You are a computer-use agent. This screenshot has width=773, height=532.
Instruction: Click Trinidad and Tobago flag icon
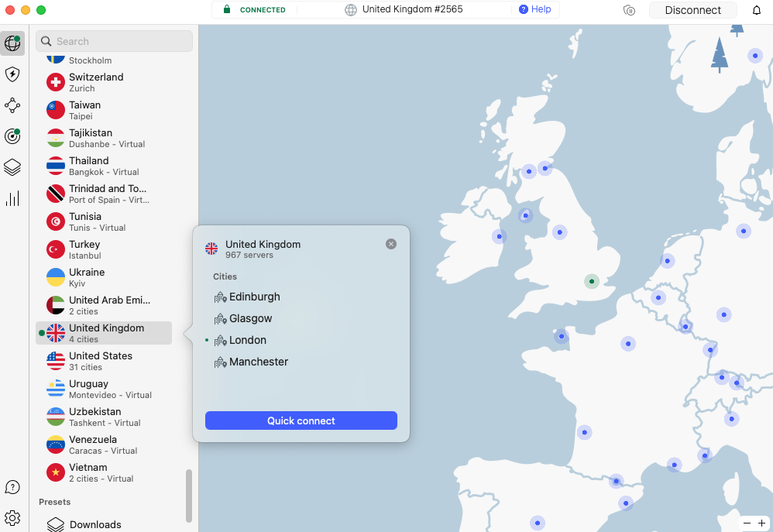pos(56,194)
